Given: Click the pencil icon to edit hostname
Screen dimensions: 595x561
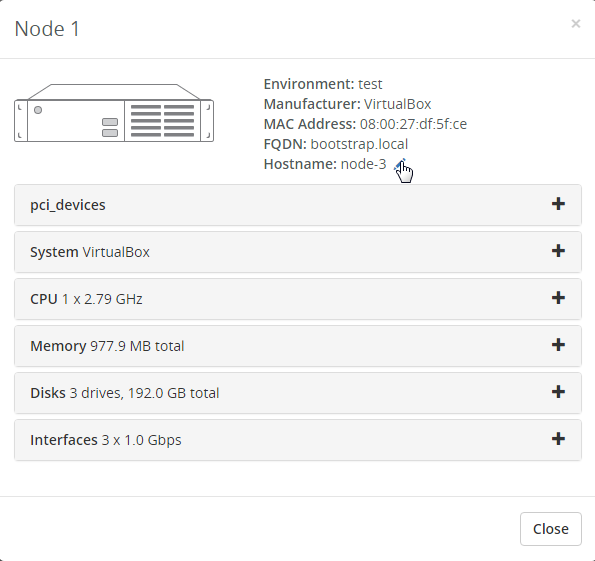Looking at the screenshot, I should [x=400, y=165].
